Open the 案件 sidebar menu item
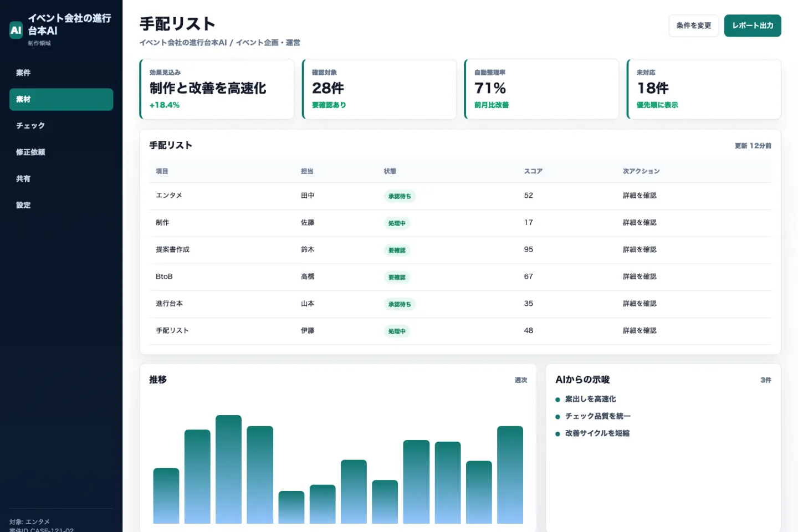The image size is (798, 532). [x=61, y=73]
